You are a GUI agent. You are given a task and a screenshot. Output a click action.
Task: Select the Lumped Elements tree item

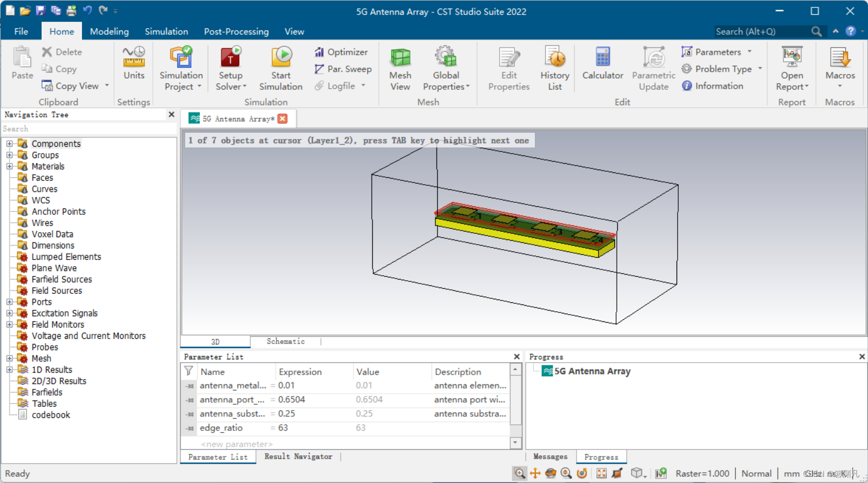(66, 256)
